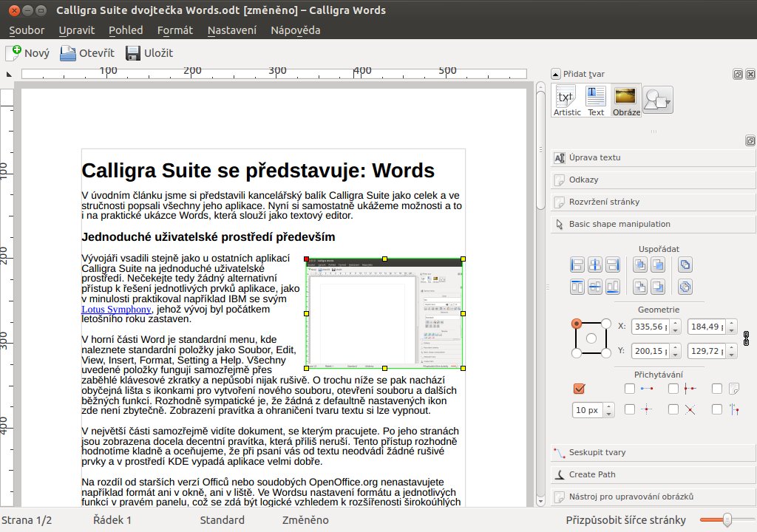Tick checkbox beside the two vertical guides icon
Viewport: 757px width, 532px height.
717,409
